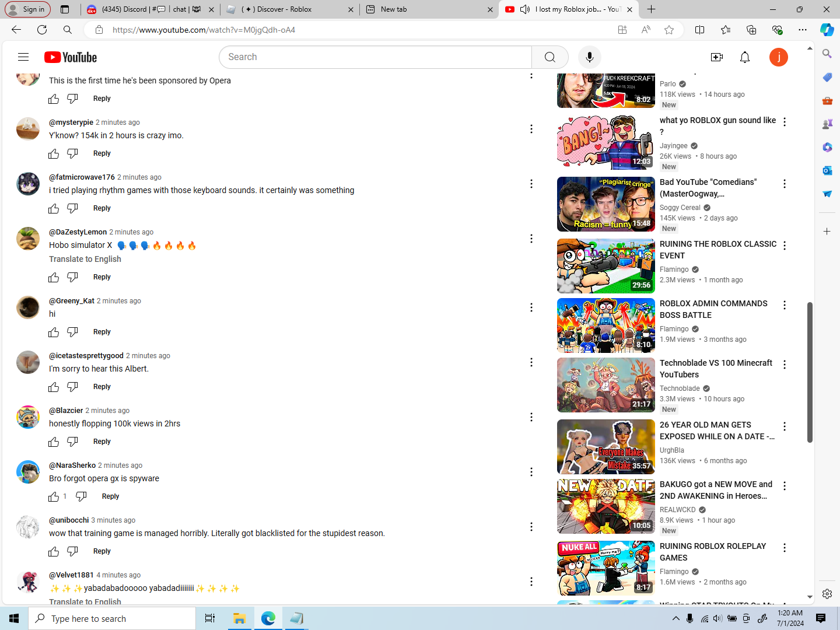Open the Edge Copilot sidebar icon

tap(827, 30)
